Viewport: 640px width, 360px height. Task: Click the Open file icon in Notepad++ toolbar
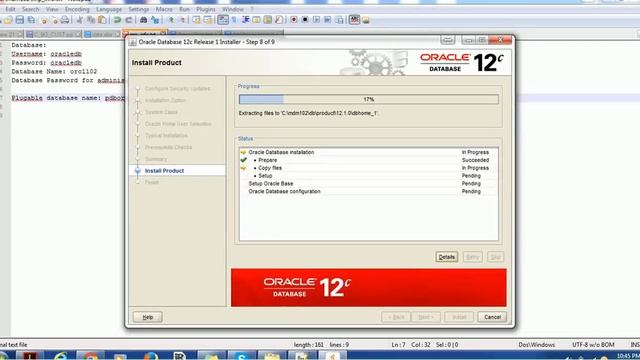[8, 20]
